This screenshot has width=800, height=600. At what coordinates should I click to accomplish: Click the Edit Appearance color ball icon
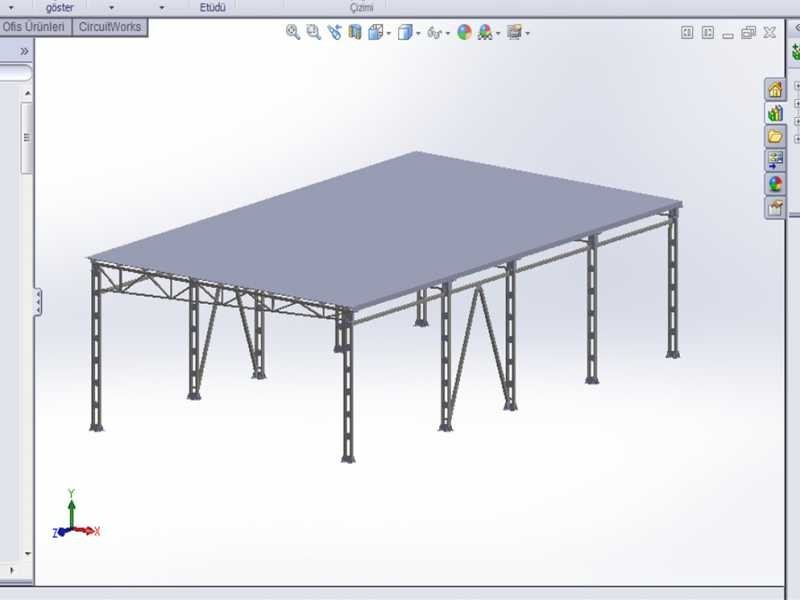coord(464,32)
